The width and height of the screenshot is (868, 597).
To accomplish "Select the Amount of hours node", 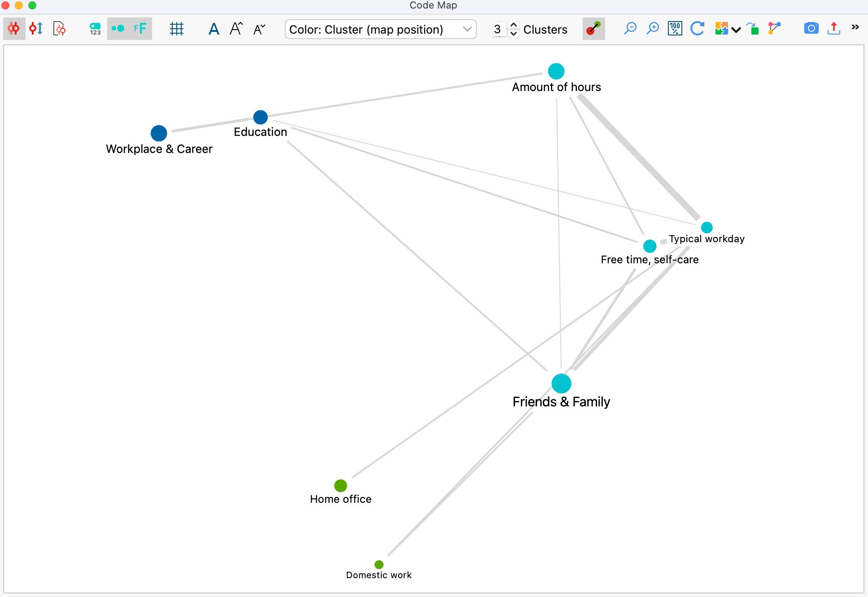I will tap(556, 71).
